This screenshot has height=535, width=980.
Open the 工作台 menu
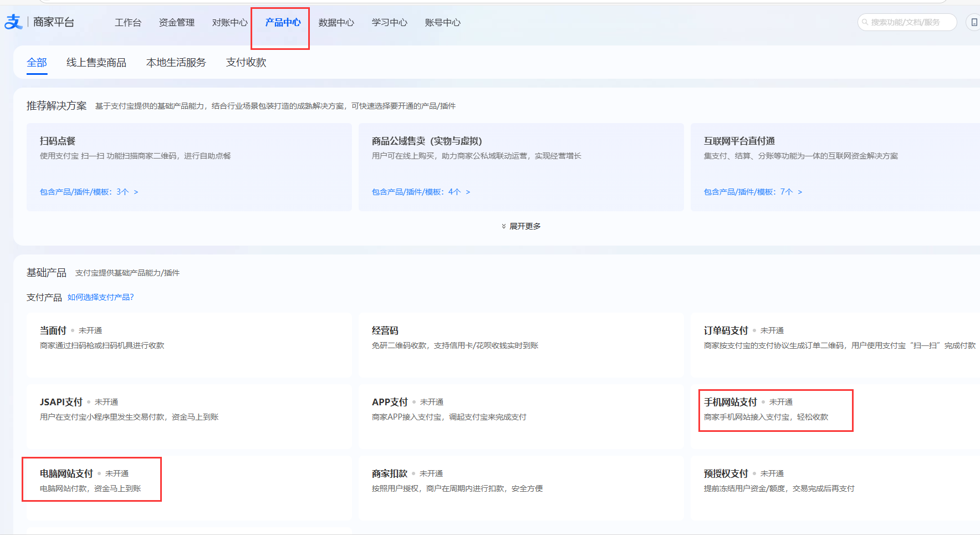tap(128, 23)
